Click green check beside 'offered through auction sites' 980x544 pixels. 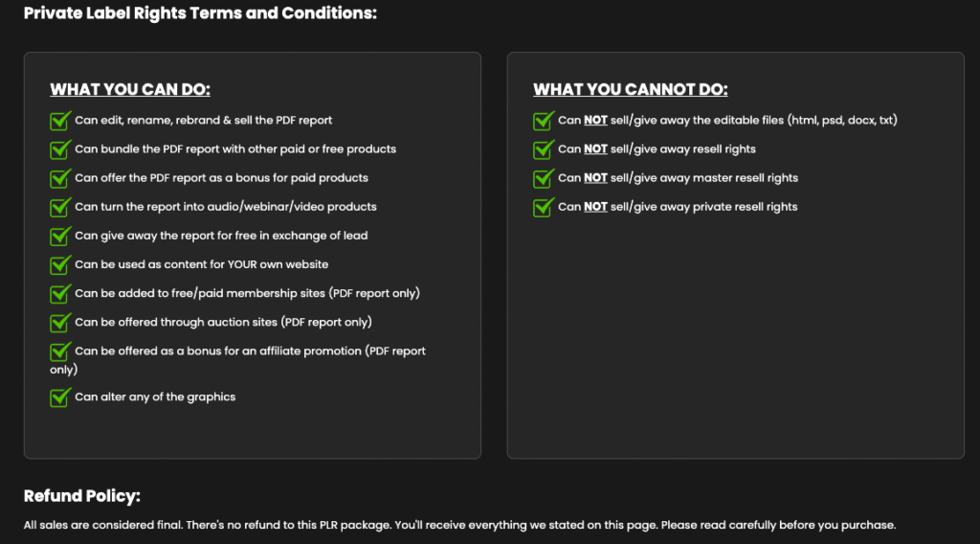point(60,322)
